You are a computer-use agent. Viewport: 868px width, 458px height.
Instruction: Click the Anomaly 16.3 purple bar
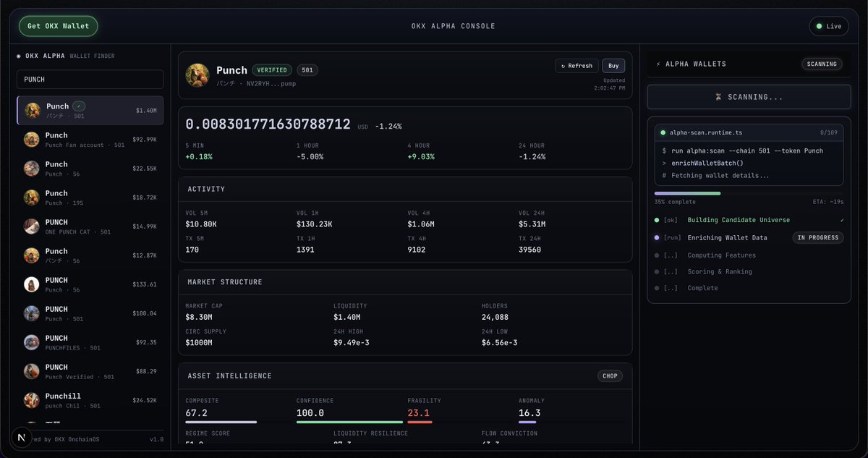[x=527, y=422]
